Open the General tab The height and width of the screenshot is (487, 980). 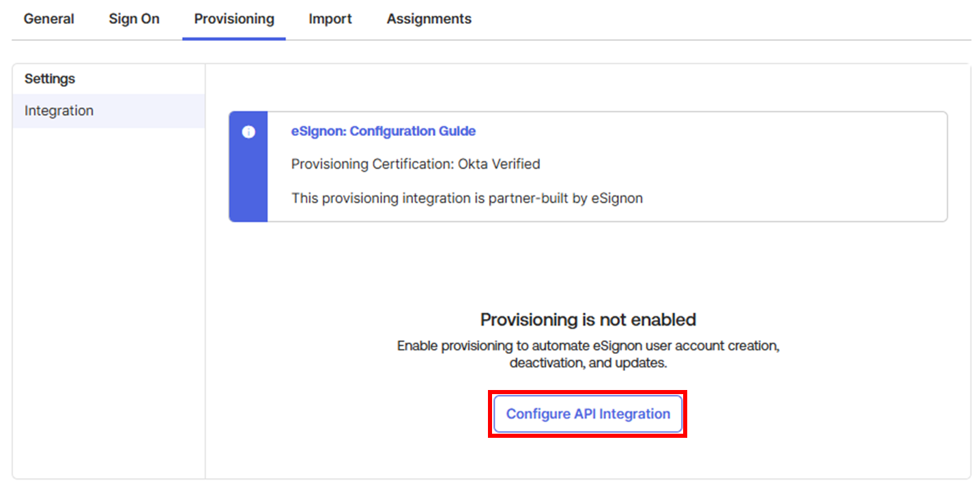pos(49,19)
